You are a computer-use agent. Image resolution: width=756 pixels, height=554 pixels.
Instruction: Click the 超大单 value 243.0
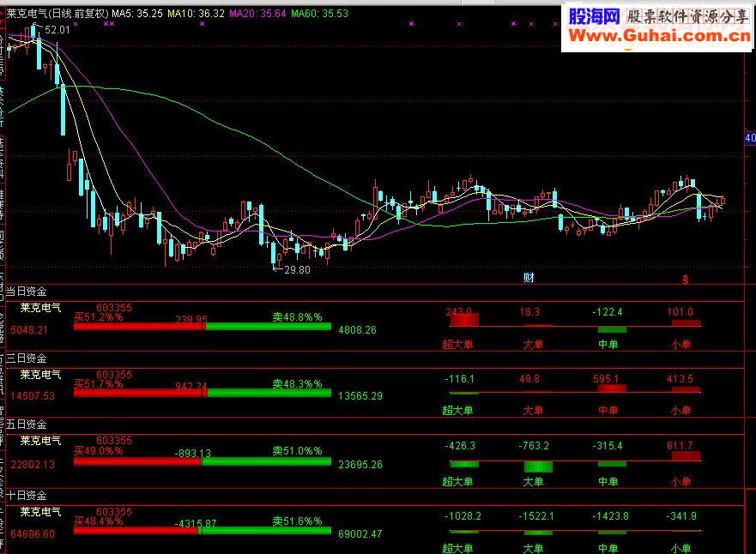tap(459, 311)
